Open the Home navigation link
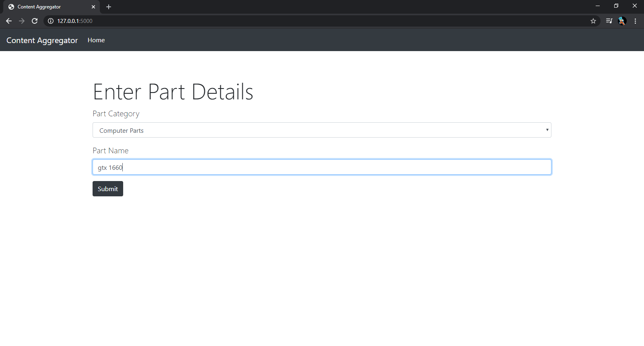Screen dimensions: 644x346 coord(96,40)
